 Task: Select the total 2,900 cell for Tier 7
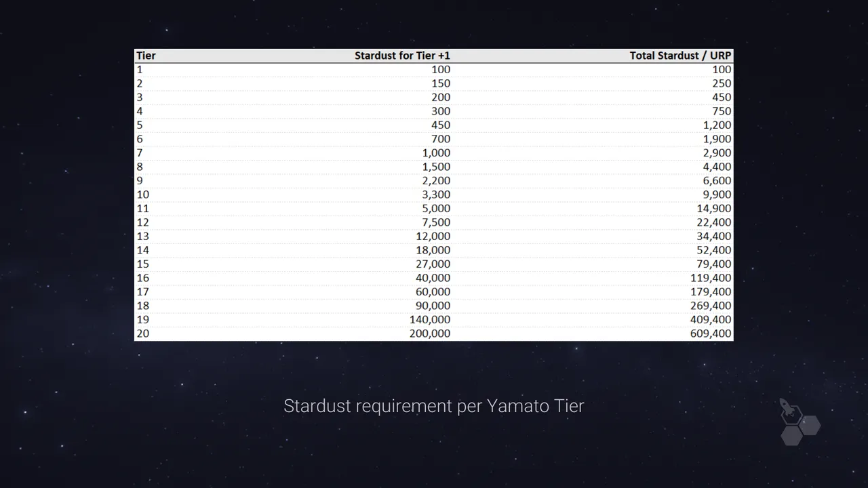tap(717, 152)
